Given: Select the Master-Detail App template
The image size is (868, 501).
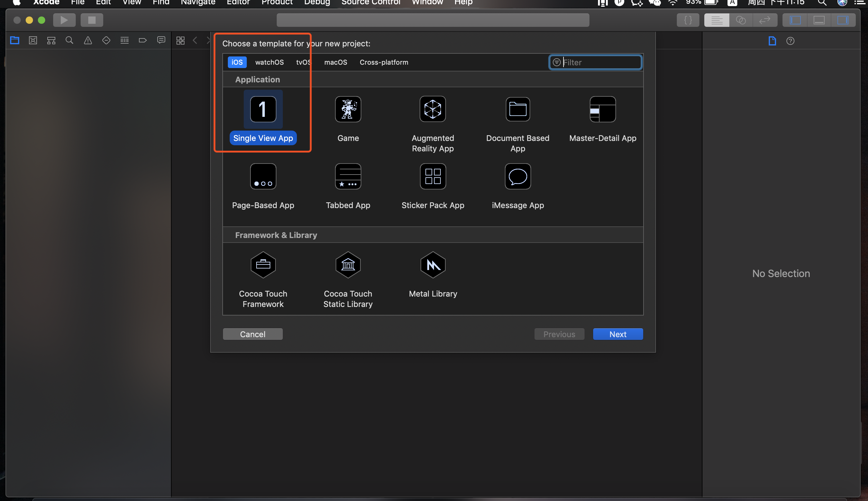Looking at the screenshot, I should pyautogui.click(x=602, y=119).
